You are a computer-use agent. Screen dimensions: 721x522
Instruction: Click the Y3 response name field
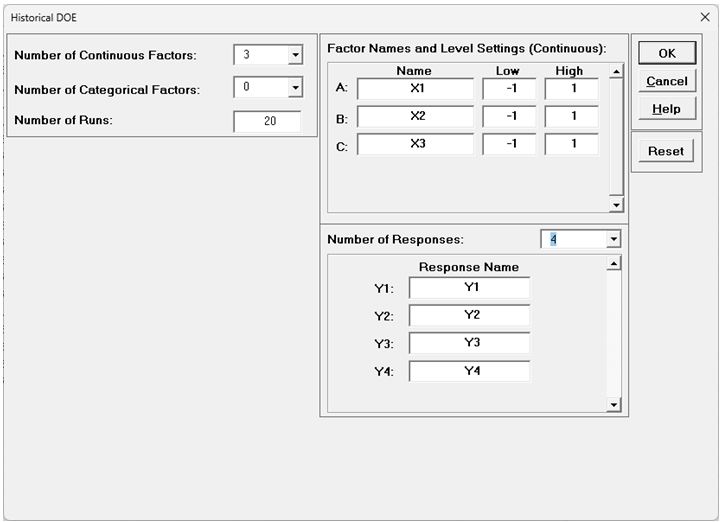469,344
